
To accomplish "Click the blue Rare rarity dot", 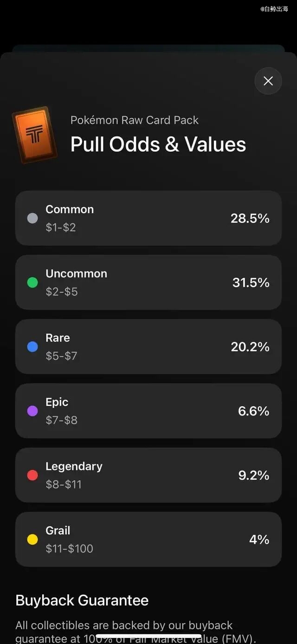I will pyautogui.click(x=32, y=347).
